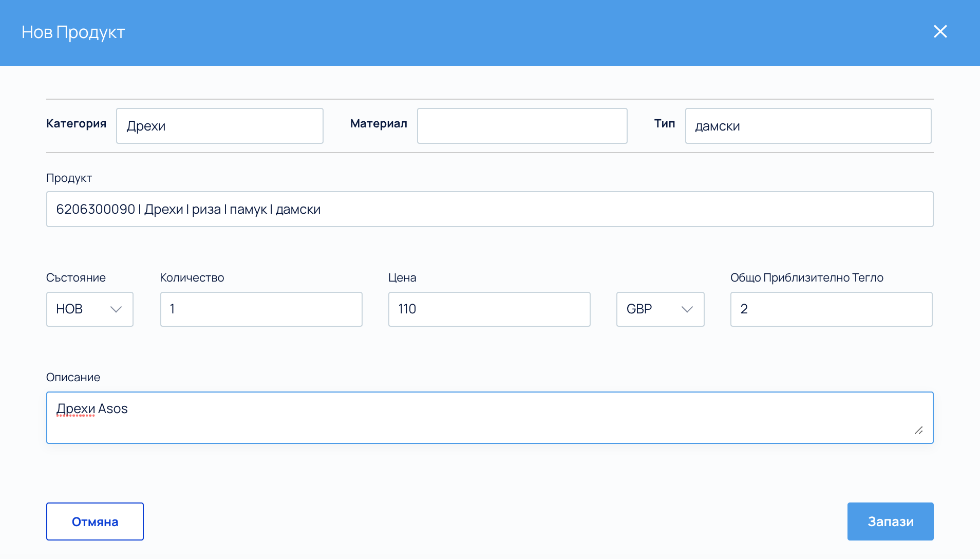Click the Описание text area with Дрехи Asos
This screenshot has width=980, height=559.
489,417
